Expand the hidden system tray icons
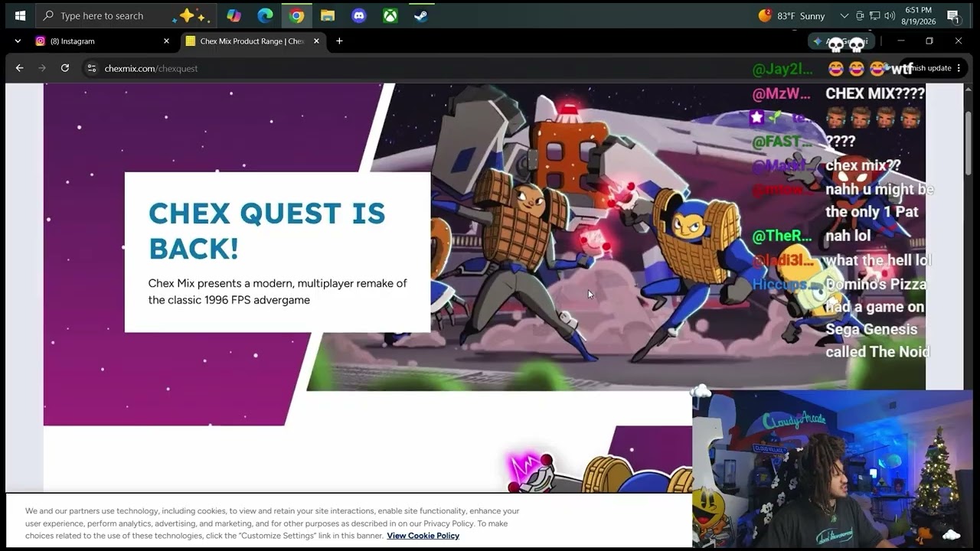 (x=844, y=15)
